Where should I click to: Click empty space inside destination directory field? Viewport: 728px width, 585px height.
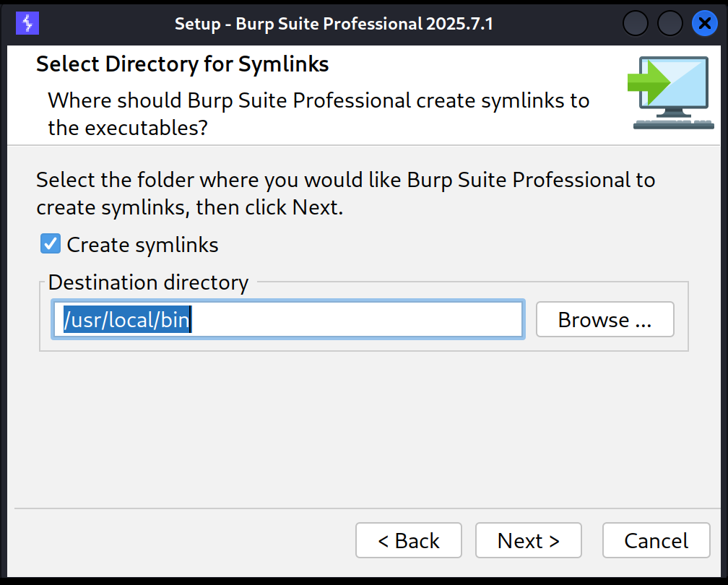click(361, 320)
